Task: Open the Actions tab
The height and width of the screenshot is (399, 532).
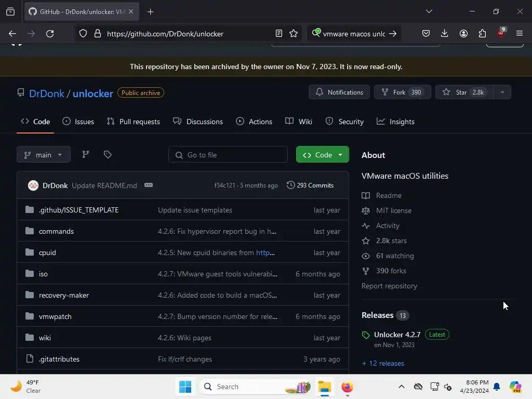Action: (254, 122)
